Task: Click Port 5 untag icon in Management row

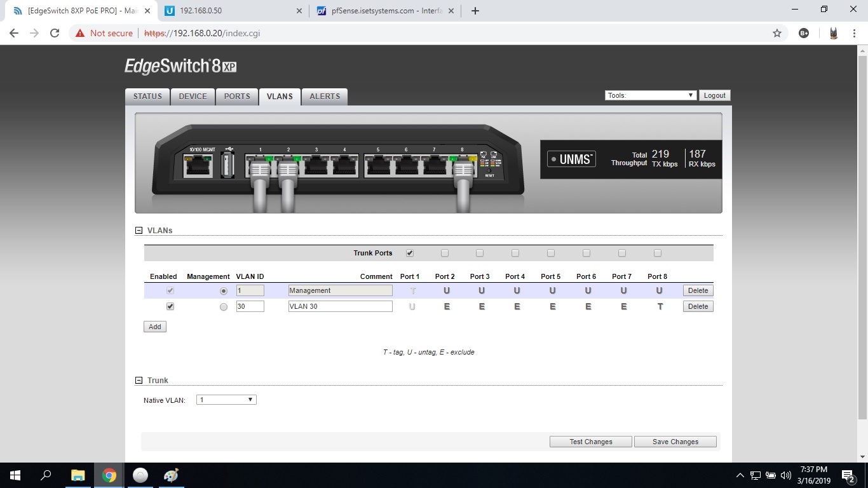Action: (552, 290)
